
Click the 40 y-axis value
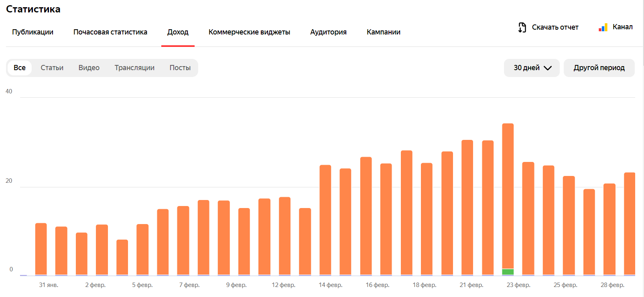9,91
